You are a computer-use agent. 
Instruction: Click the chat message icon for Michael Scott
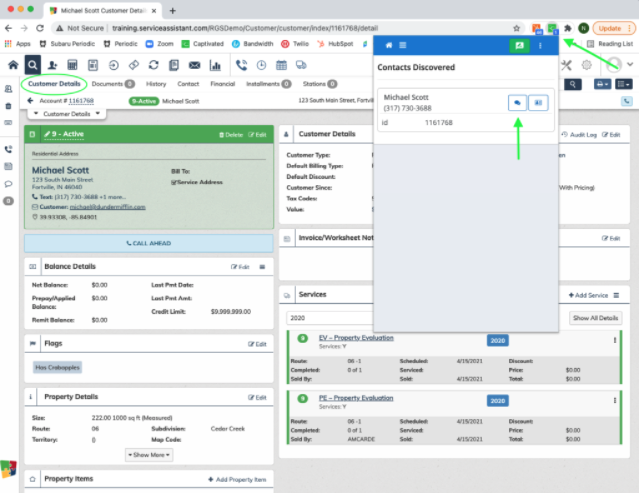(516, 101)
